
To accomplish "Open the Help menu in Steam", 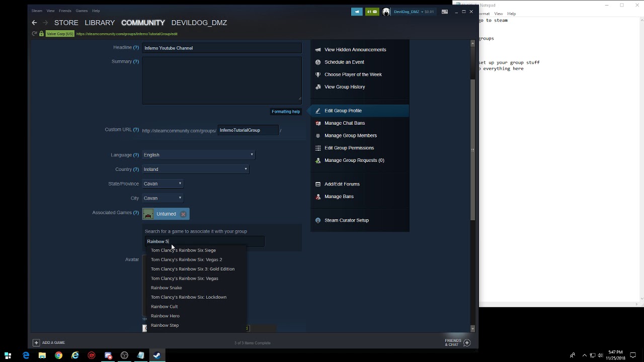I will click(96, 11).
